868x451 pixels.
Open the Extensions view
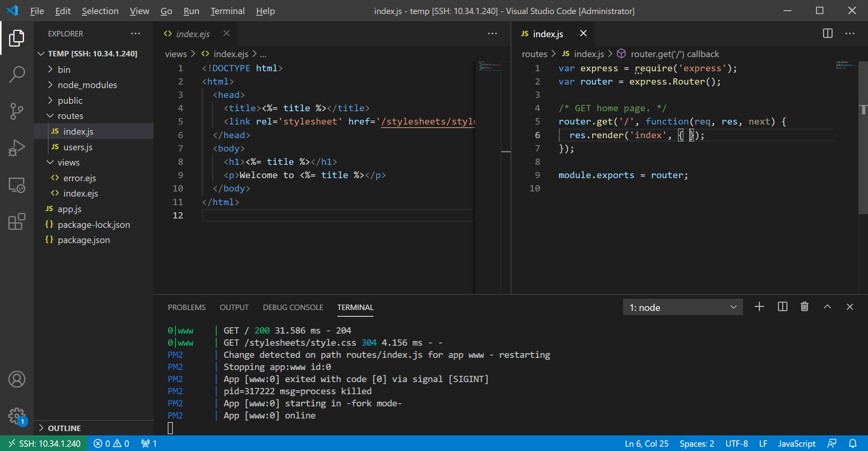(x=16, y=222)
